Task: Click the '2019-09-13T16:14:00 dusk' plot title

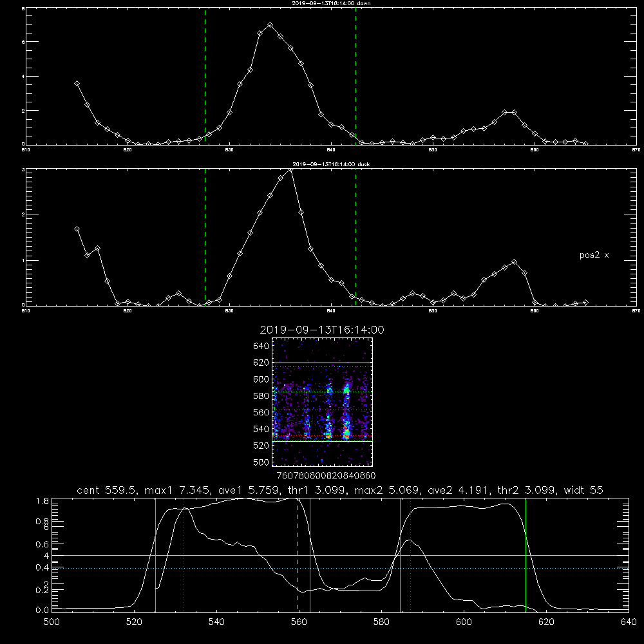Action: [x=331, y=164]
